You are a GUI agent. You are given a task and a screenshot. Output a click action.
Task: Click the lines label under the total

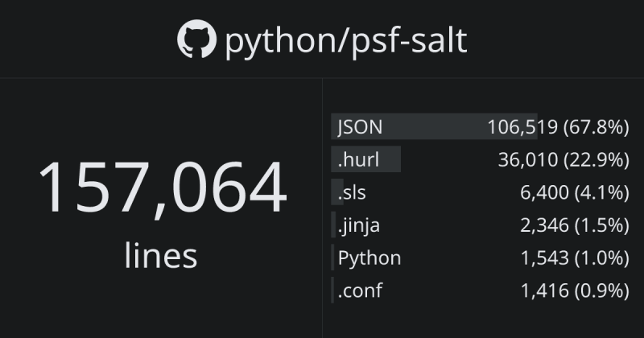(161, 255)
